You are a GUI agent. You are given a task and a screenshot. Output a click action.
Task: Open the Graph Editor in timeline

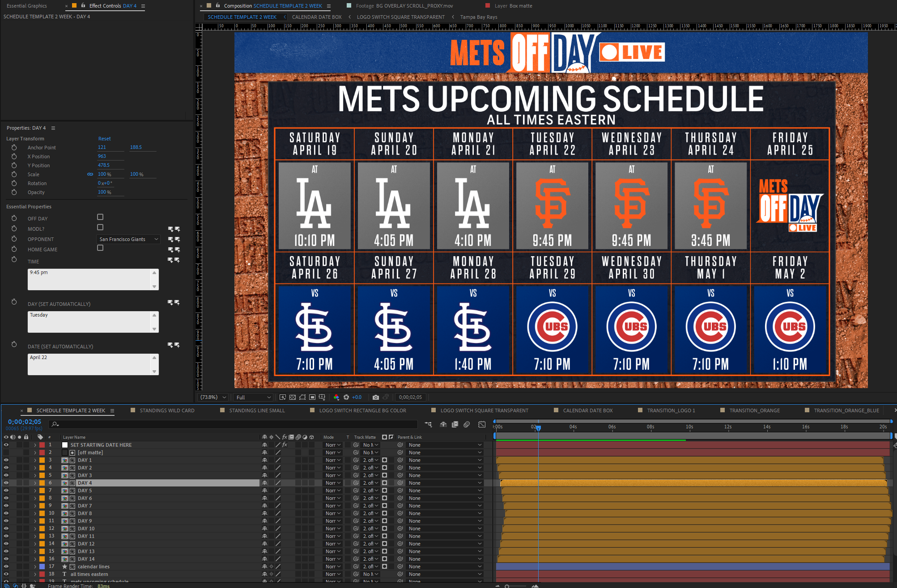coord(482,424)
